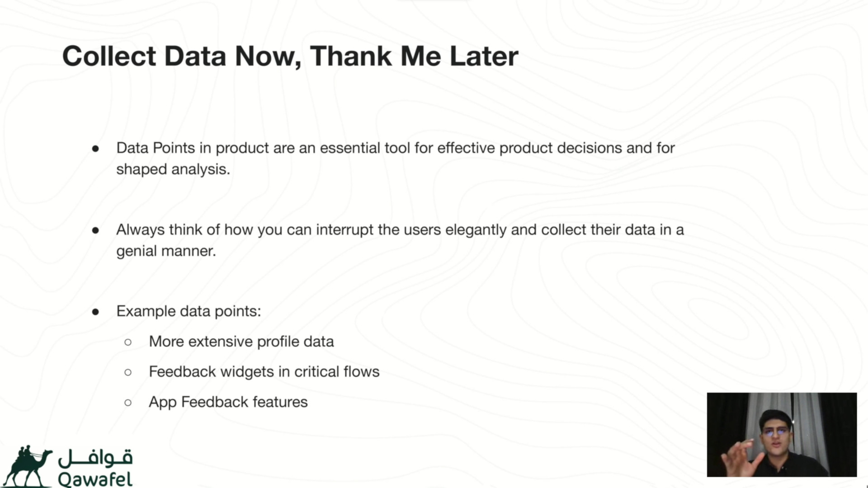Select the bullet dot before 'Example data points:'
Screen dimensions: 868x488
click(95, 312)
